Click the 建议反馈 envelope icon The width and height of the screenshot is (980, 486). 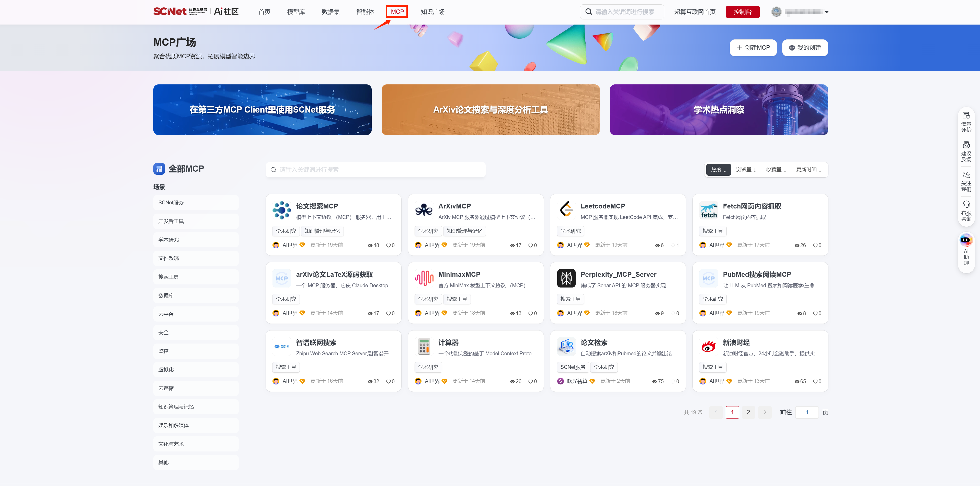(x=966, y=145)
